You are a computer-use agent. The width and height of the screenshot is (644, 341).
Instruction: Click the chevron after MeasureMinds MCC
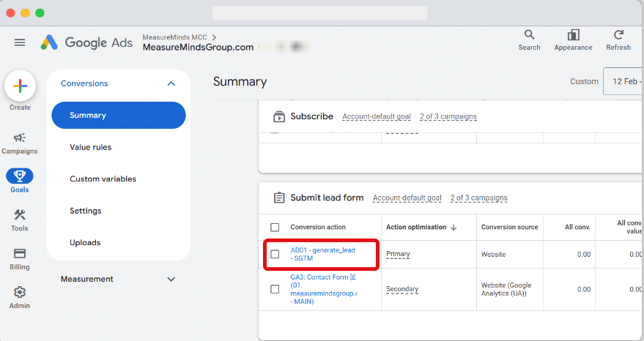[x=214, y=37]
